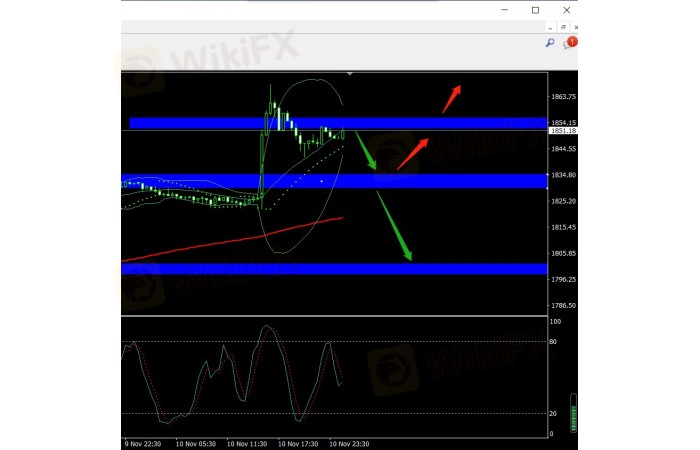700x450 pixels.
Task: Minimize the inner chart window
Action: tap(548, 27)
